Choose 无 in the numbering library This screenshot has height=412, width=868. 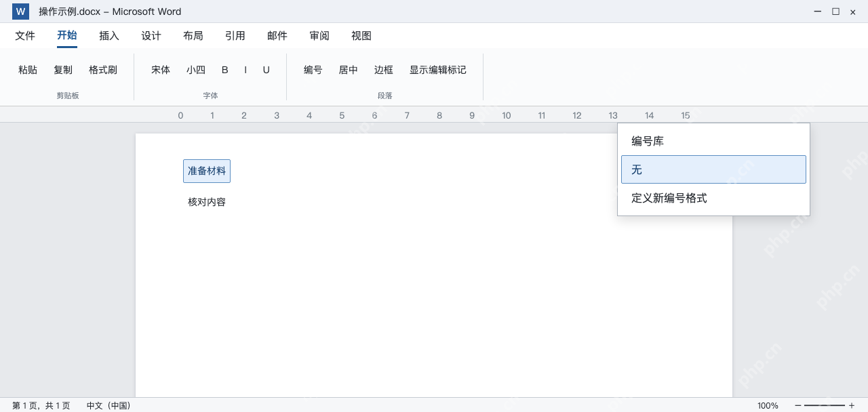(713, 169)
